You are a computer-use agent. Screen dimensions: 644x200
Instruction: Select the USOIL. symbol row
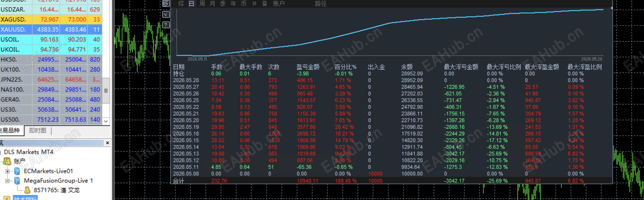point(51,40)
